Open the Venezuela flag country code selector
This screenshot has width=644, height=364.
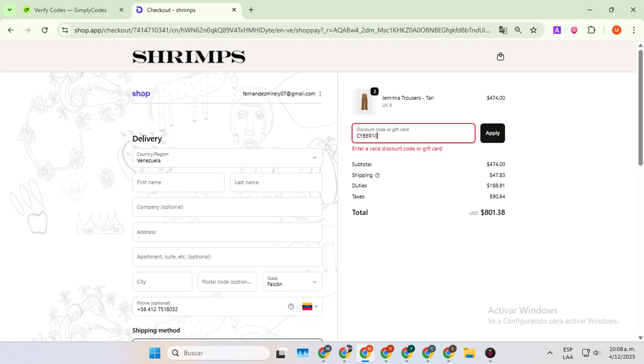click(x=310, y=306)
